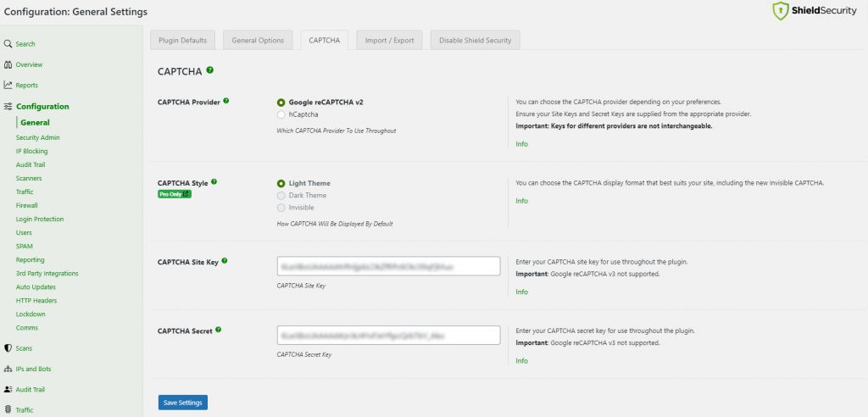Viewport: 868px width, 417px height.
Task: Open Info link for CAPTCHA Site Key
Action: point(521,292)
